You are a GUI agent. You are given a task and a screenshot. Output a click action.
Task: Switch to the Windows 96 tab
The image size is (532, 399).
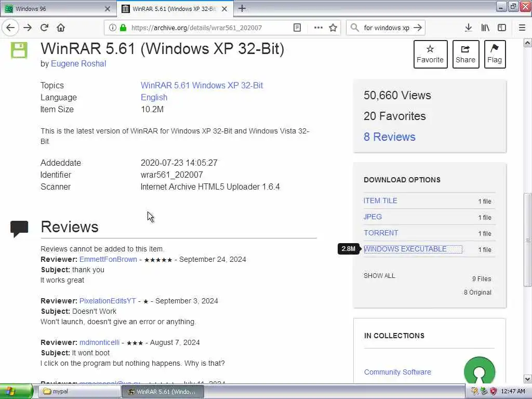(x=58, y=9)
